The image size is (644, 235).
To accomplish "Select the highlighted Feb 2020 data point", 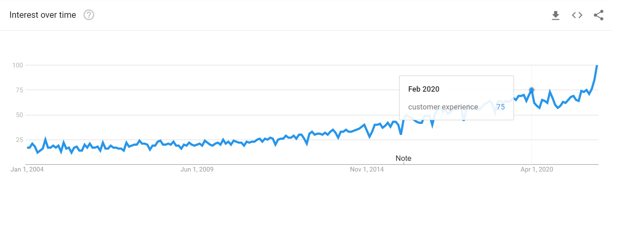I will pyautogui.click(x=532, y=90).
